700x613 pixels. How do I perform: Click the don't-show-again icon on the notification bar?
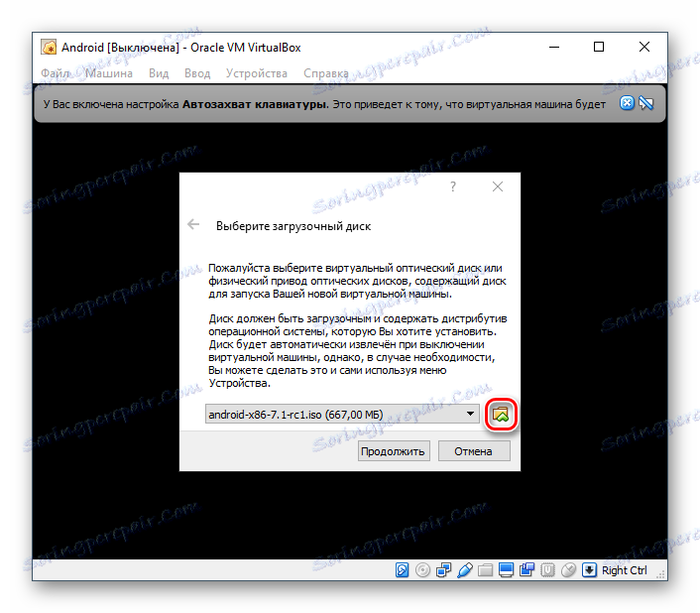tap(646, 103)
